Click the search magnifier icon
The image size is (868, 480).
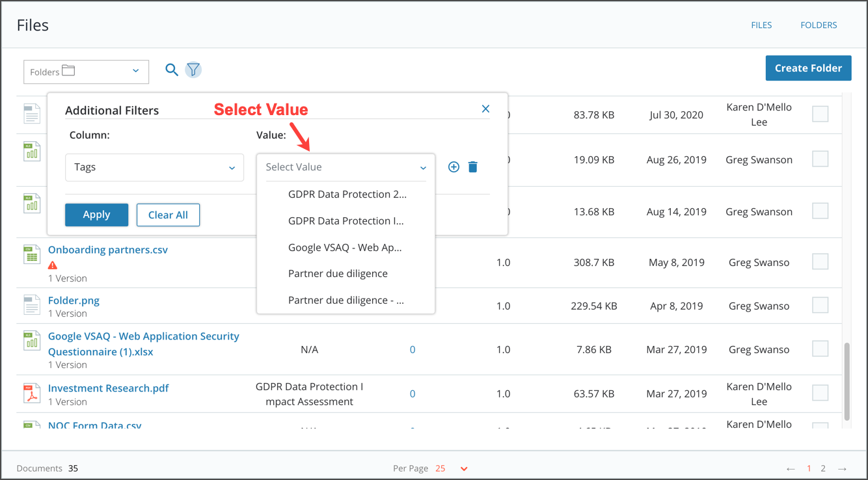[171, 70]
